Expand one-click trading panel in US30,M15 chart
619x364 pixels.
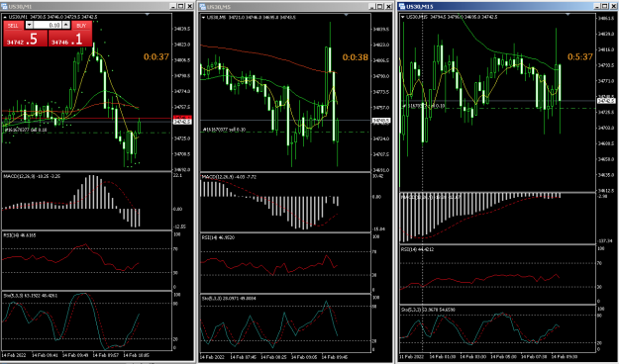[x=403, y=17]
